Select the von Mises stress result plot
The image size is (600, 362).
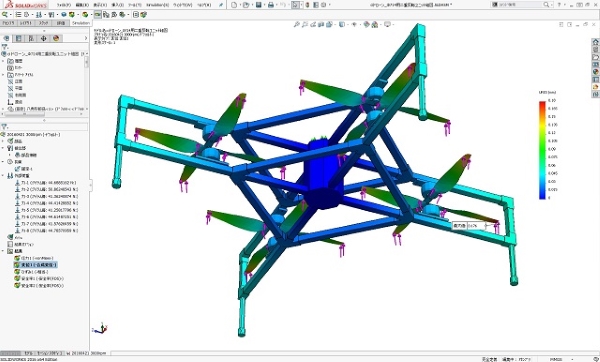point(34,258)
